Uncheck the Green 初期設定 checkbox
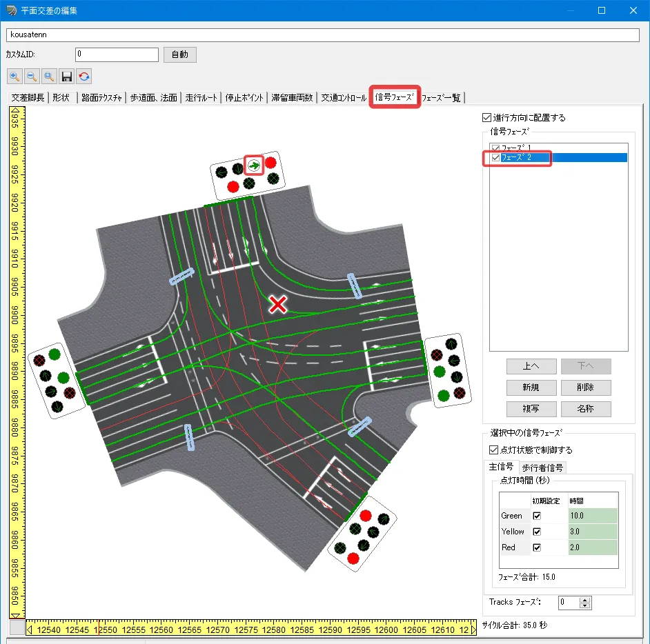The height and width of the screenshot is (644, 650). pyautogui.click(x=536, y=515)
